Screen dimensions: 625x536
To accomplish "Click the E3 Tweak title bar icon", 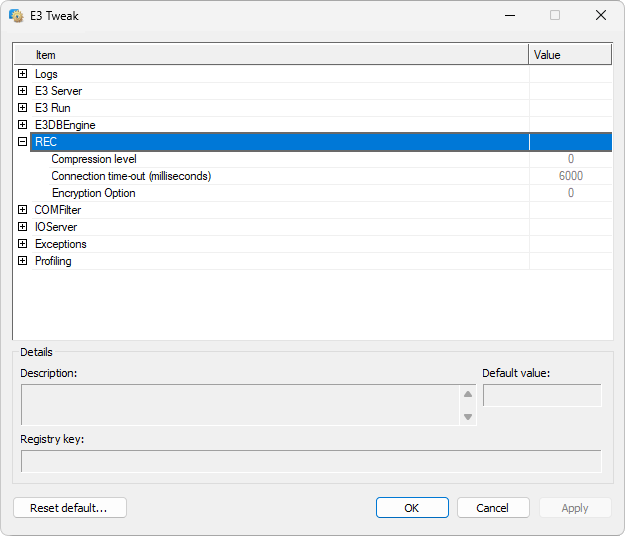I will pos(16,16).
